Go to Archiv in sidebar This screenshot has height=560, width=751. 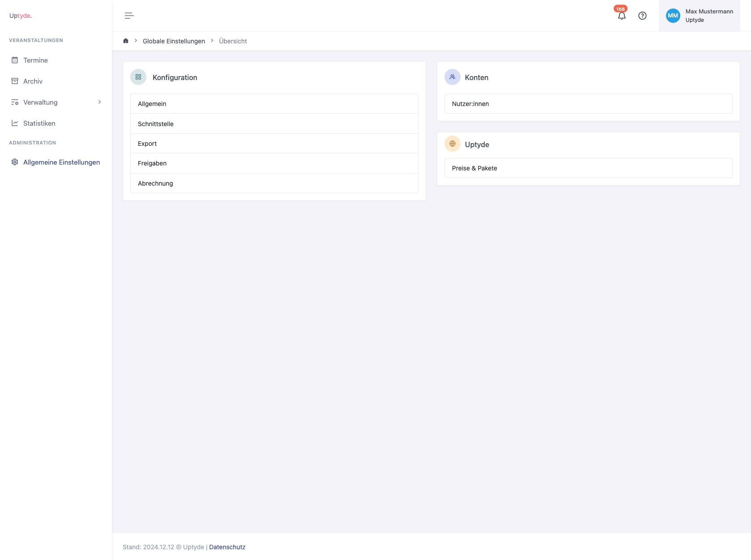click(x=33, y=81)
